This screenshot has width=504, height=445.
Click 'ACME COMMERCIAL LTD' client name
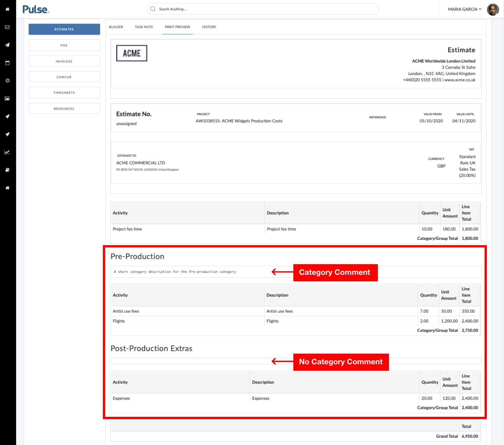[x=141, y=163]
